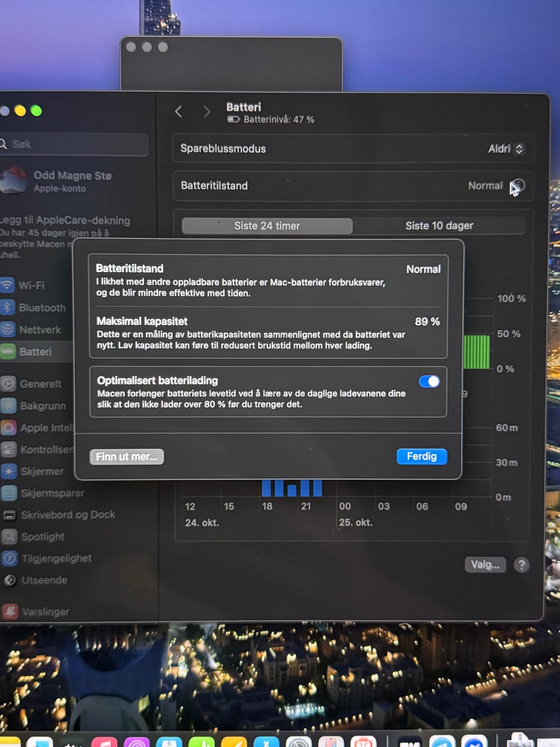Open Generelt gear icon in the sidebar
Viewport: 560px width, 747px height.
click(8, 383)
